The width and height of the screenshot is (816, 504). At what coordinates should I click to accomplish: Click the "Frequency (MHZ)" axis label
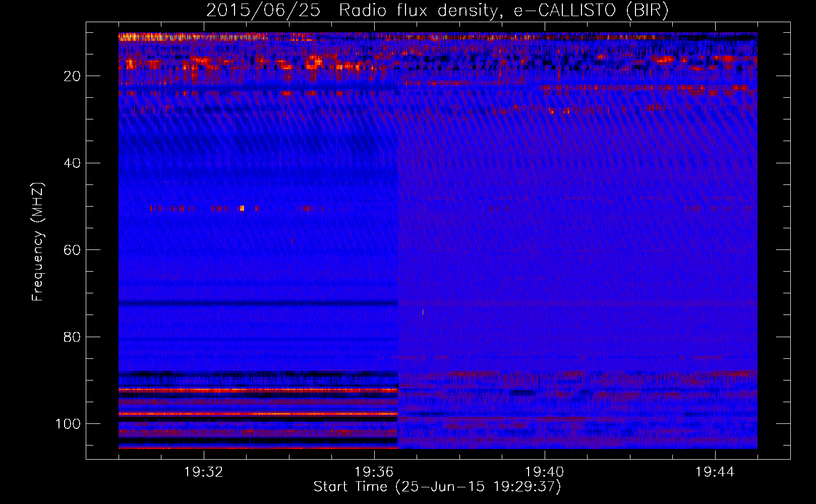tap(38, 242)
